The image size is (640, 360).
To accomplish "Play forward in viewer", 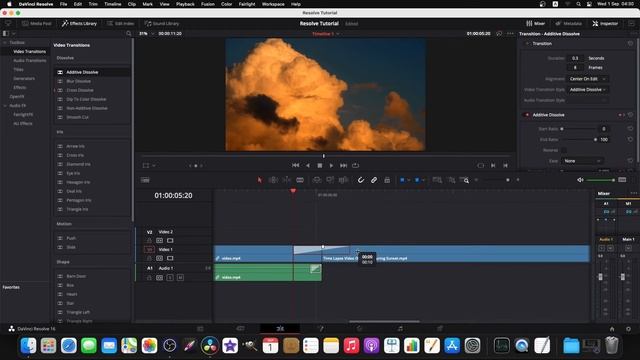I will pyautogui.click(x=331, y=165).
